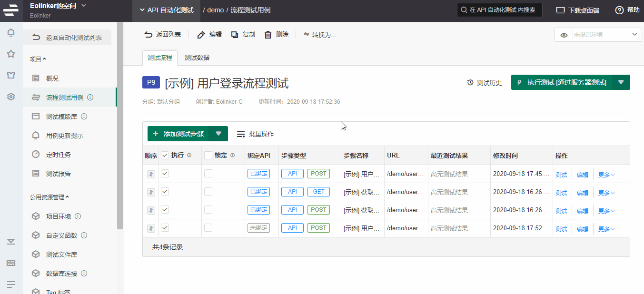This screenshot has height=294, width=644.
Task: Uncheck execute checkbox for the GET step
Action: [165, 192]
